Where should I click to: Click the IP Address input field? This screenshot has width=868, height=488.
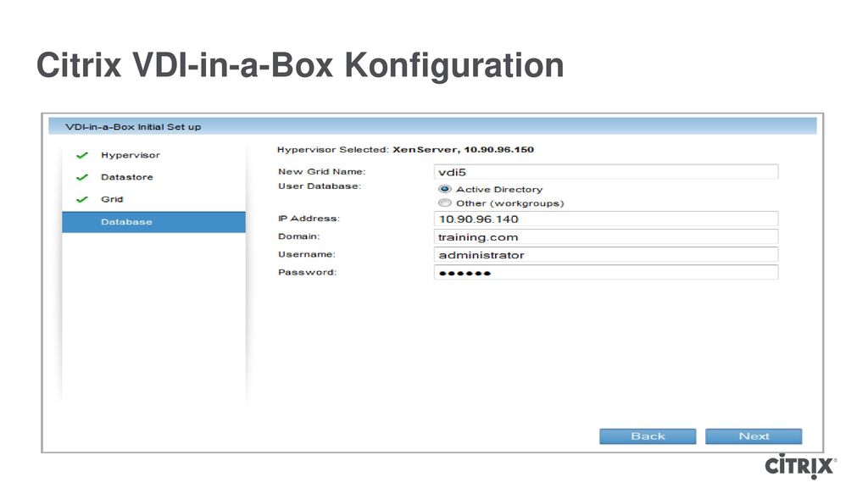(x=605, y=219)
